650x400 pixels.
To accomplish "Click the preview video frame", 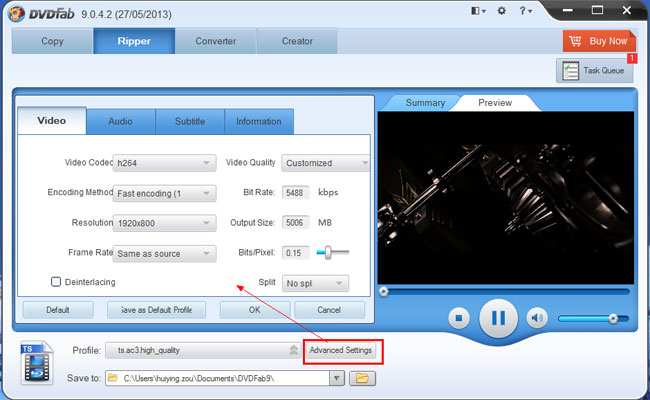I will [506, 198].
